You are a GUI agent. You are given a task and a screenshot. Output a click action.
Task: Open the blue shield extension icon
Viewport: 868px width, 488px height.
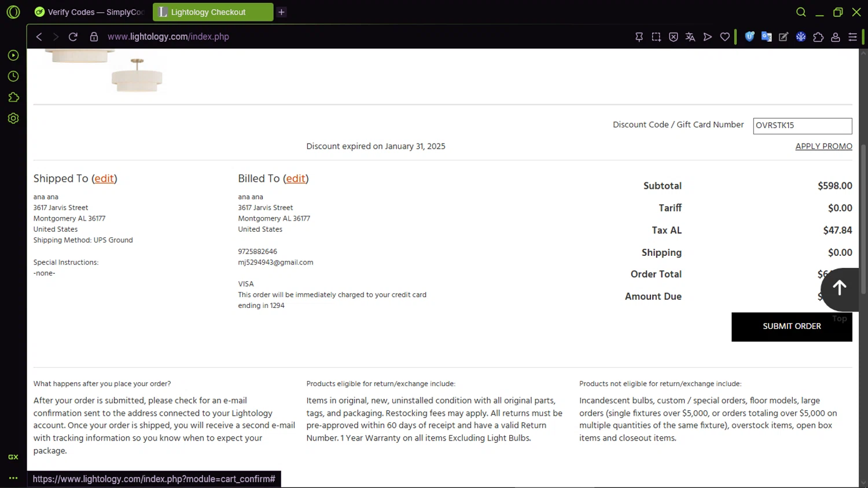749,36
